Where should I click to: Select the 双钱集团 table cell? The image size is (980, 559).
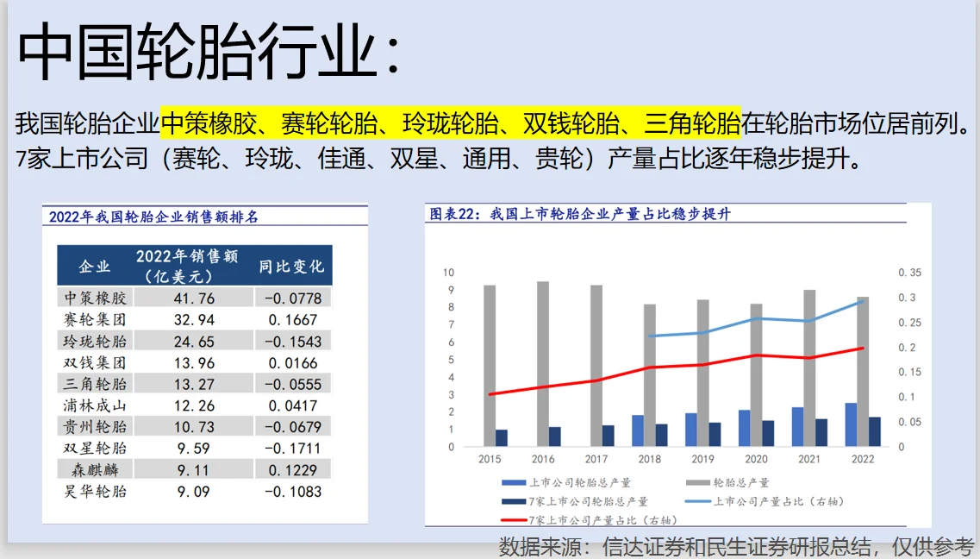[95, 362]
